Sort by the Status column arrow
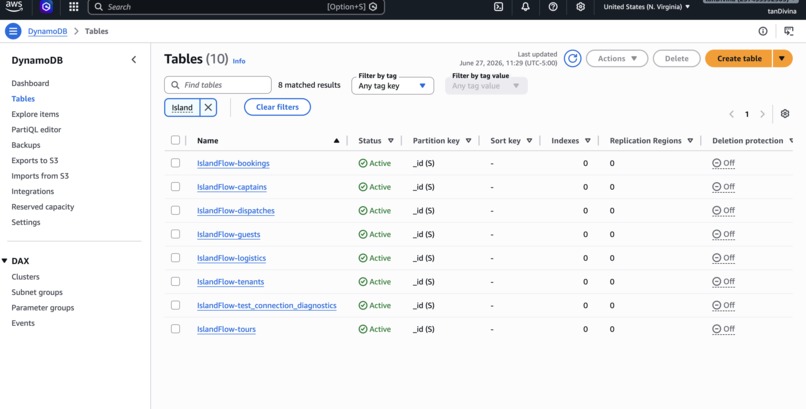Viewport: 806px width, 409px height. (x=391, y=140)
